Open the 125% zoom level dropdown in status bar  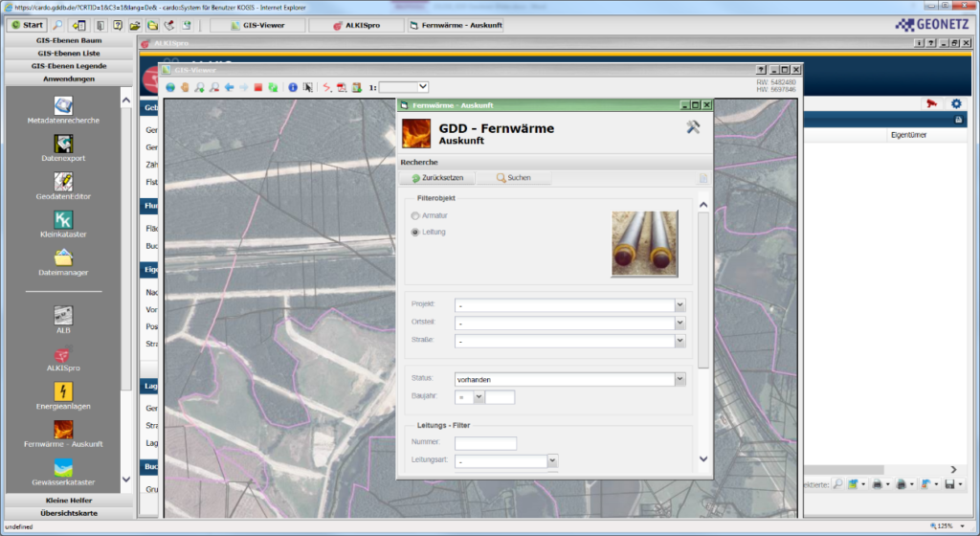tap(963, 526)
